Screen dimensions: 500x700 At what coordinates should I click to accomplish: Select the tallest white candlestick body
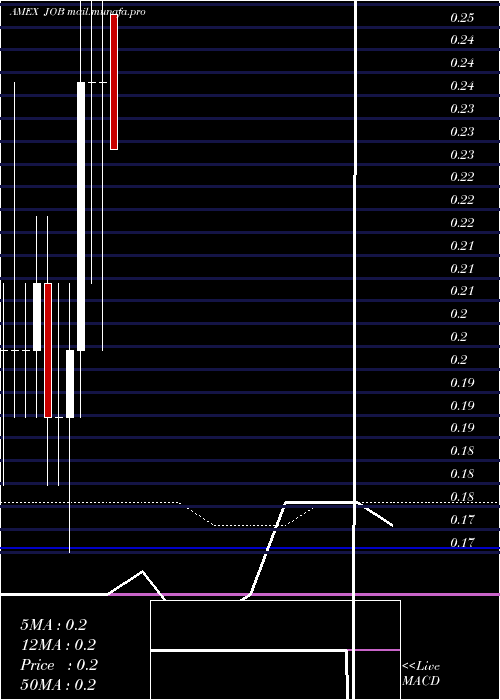[x=81, y=217]
